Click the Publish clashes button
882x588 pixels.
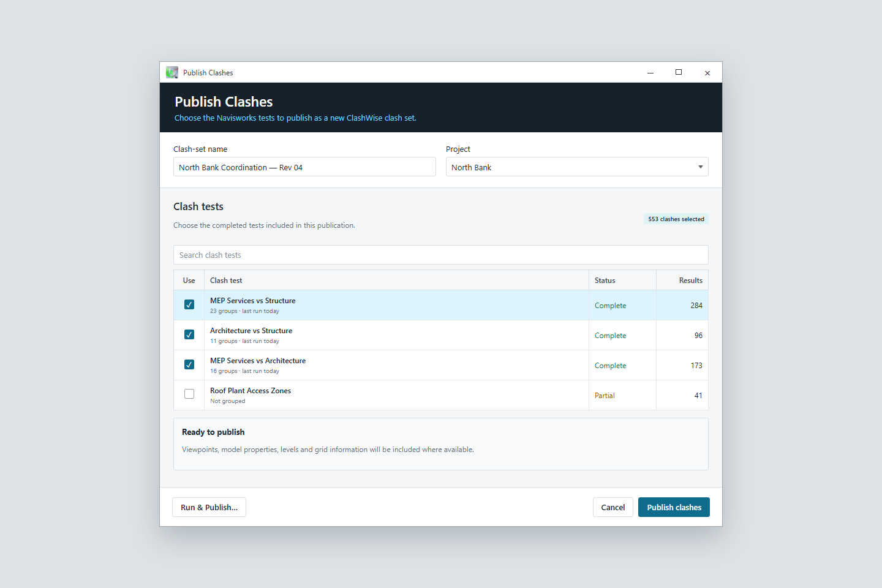point(674,507)
